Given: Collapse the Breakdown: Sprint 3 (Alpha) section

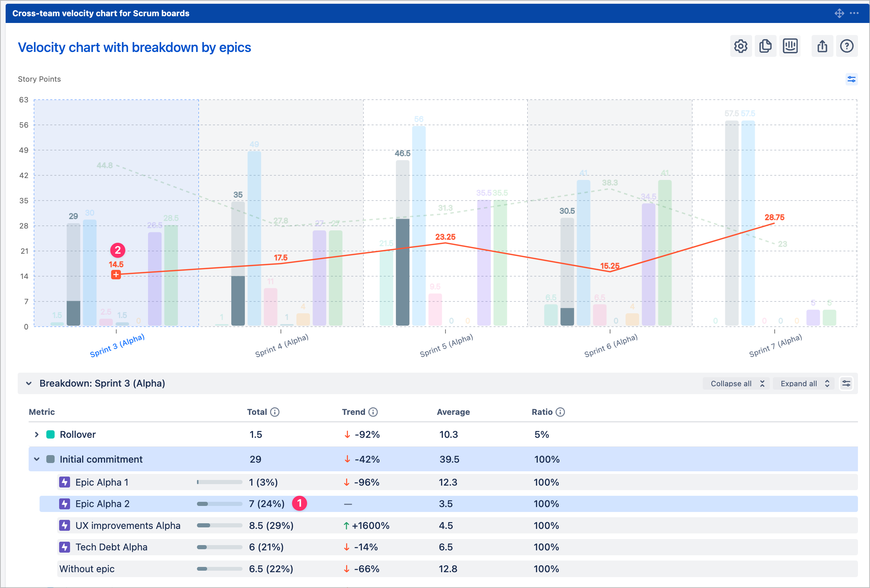Looking at the screenshot, I should coord(28,383).
